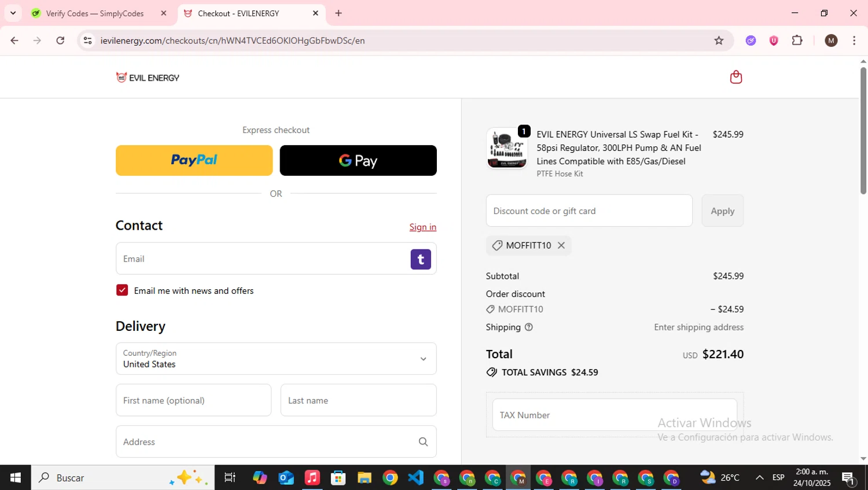Open the notification center icon
Image resolution: width=868 pixels, height=490 pixels.
[x=849, y=478]
